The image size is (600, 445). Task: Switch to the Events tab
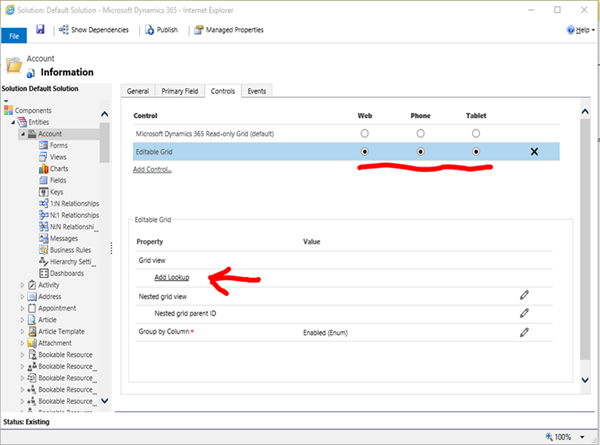(257, 91)
